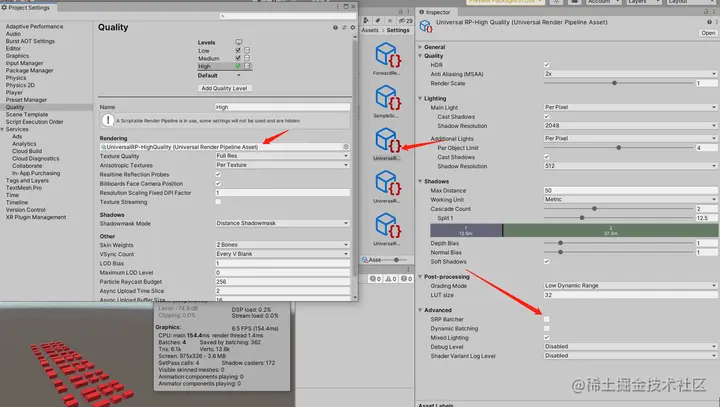Click the favorites star icon in Project toolbar
Viewport: 720px width, 407px height.
(390, 21)
